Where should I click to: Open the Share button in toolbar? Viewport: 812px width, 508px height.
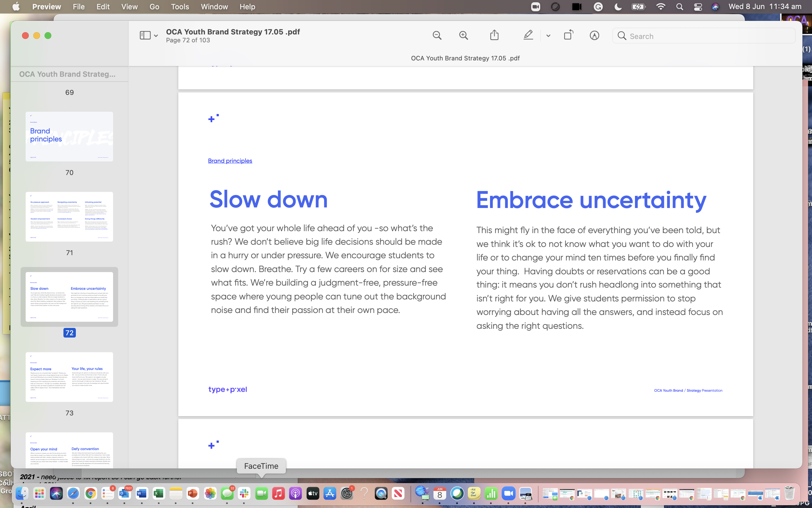494,35
